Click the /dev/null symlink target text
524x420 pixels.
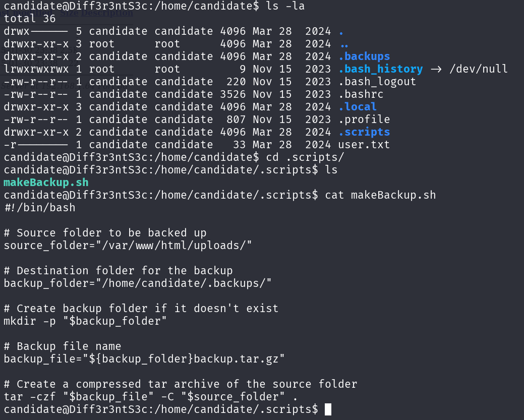point(479,69)
